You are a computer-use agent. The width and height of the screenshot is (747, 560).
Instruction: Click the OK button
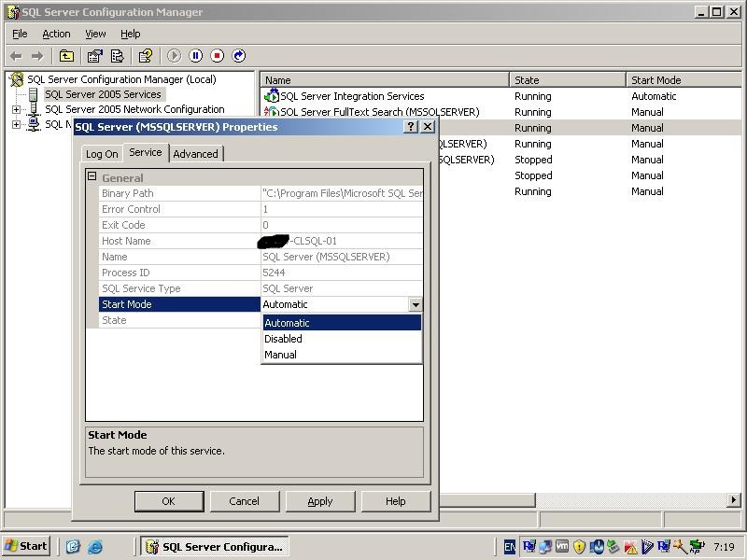tap(169, 501)
